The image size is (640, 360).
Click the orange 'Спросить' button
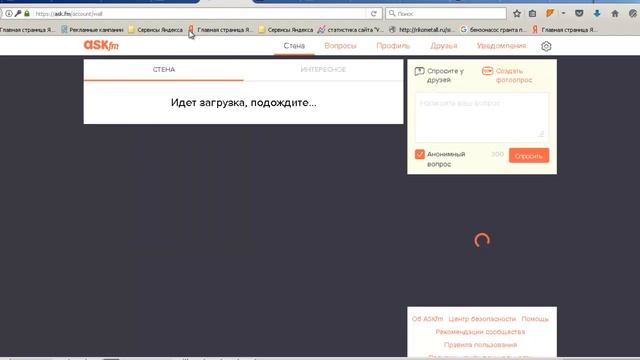[529, 156]
